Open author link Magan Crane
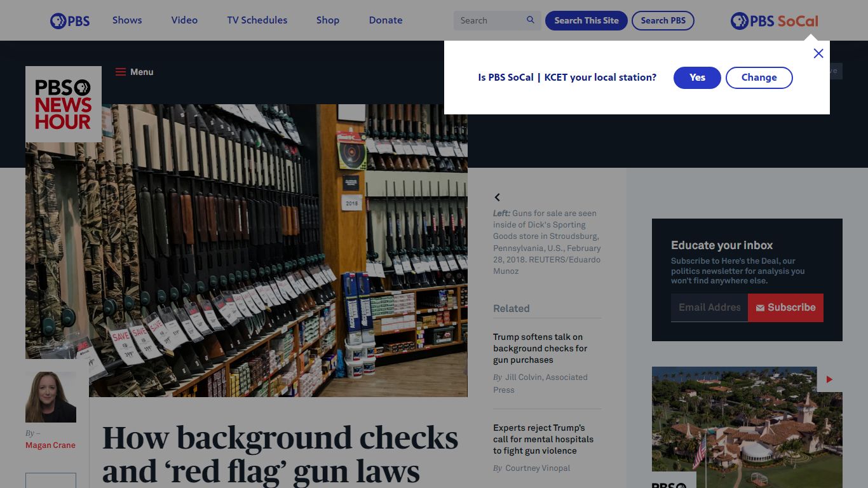 pos(50,445)
